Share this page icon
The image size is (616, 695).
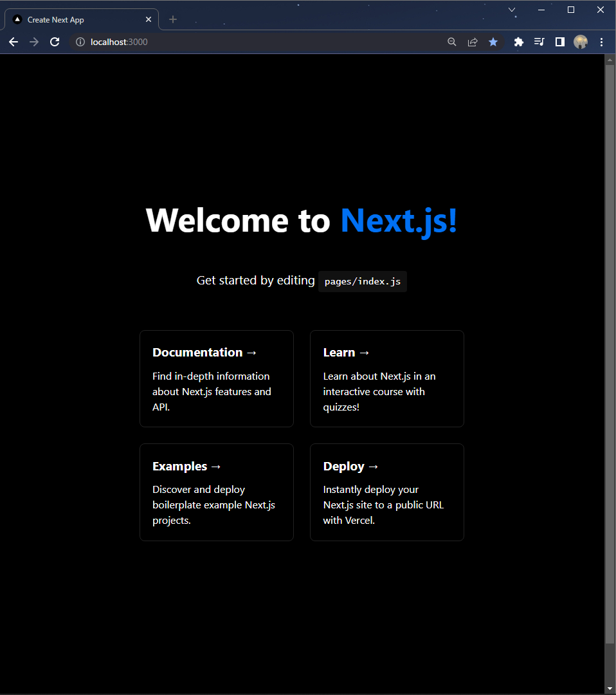pos(473,42)
